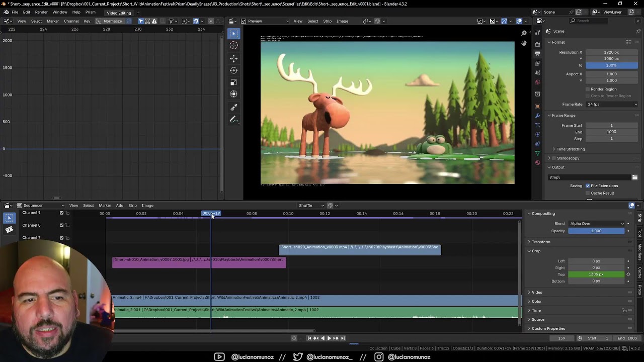Jump to the start frame button
Screen dimensions: 644x362
309,338
